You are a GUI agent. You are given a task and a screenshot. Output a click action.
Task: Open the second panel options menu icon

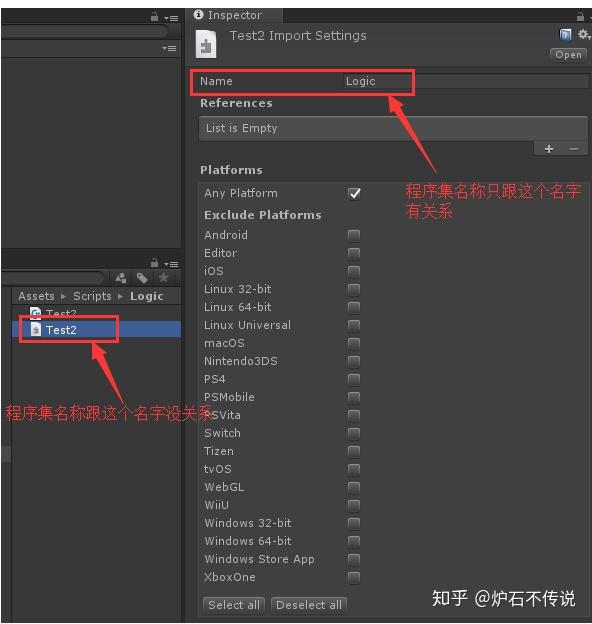pos(169,49)
